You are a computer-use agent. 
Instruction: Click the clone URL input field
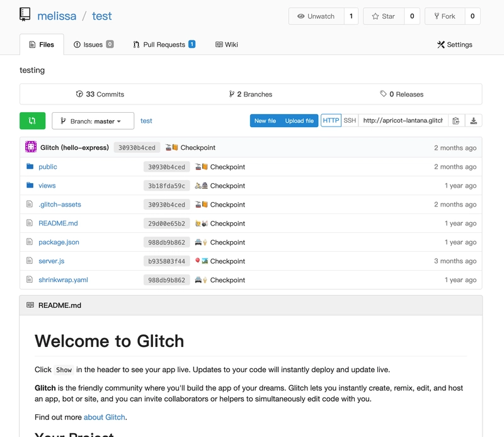[x=403, y=121]
